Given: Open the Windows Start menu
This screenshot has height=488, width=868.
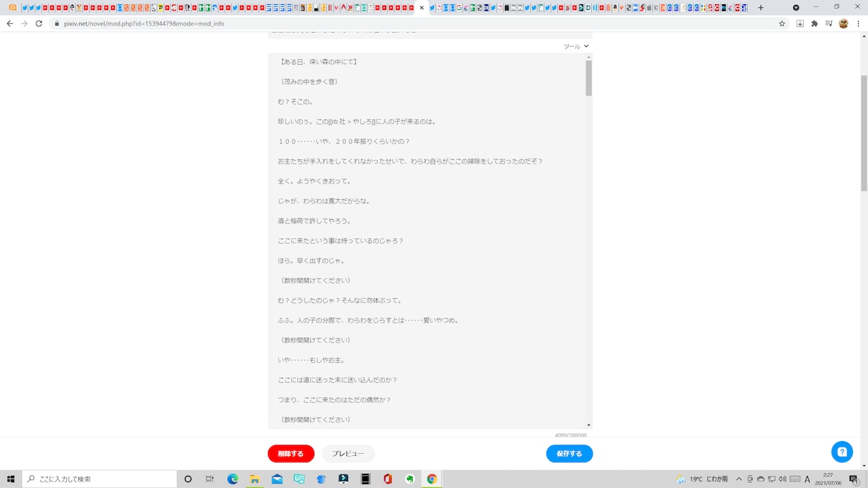Looking at the screenshot, I should point(11,479).
